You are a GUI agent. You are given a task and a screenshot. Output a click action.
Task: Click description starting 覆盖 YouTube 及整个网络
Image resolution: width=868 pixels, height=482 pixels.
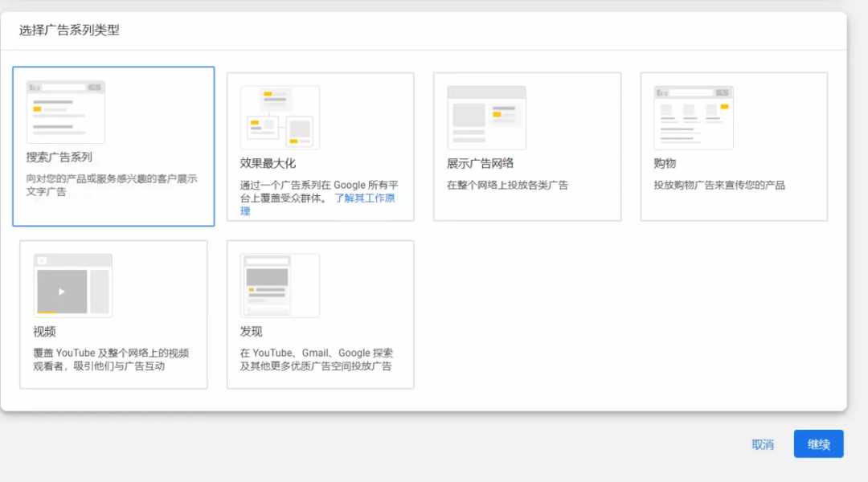(x=111, y=360)
